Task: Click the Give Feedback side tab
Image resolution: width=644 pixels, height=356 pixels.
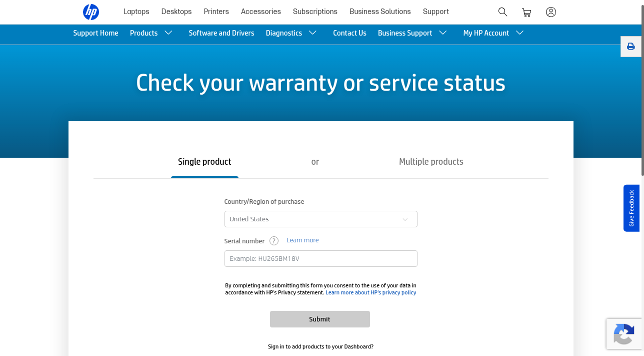Action: pyautogui.click(x=631, y=208)
